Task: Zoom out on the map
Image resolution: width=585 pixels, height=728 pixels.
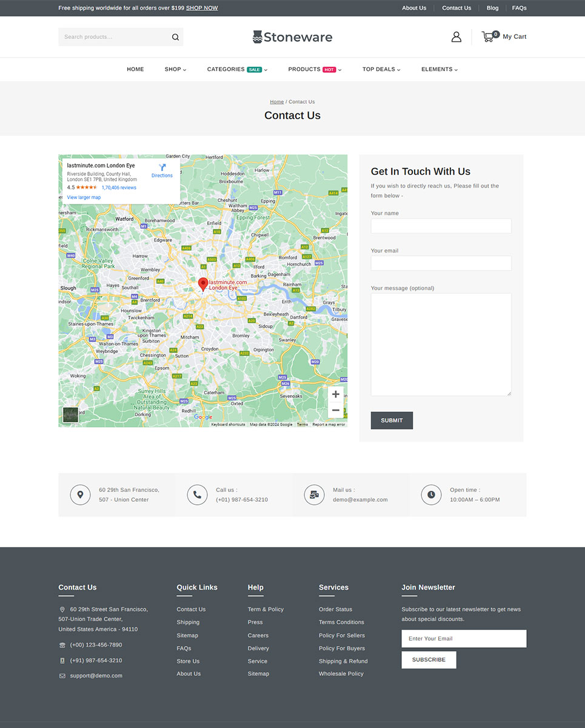Action: (x=335, y=410)
